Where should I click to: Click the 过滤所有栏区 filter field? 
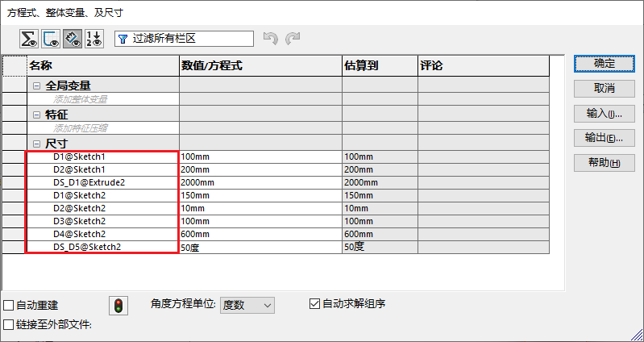pyautogui.click(x=184, y=39)
